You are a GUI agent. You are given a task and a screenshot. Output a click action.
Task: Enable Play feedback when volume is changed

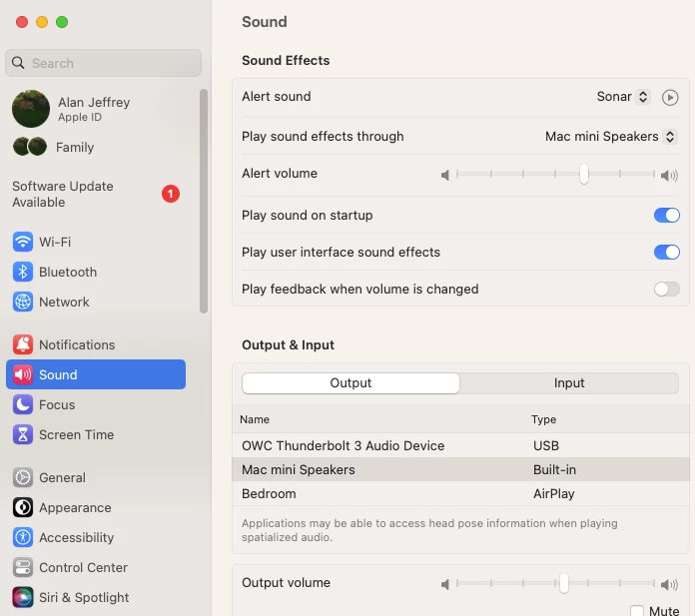(667, 290)
